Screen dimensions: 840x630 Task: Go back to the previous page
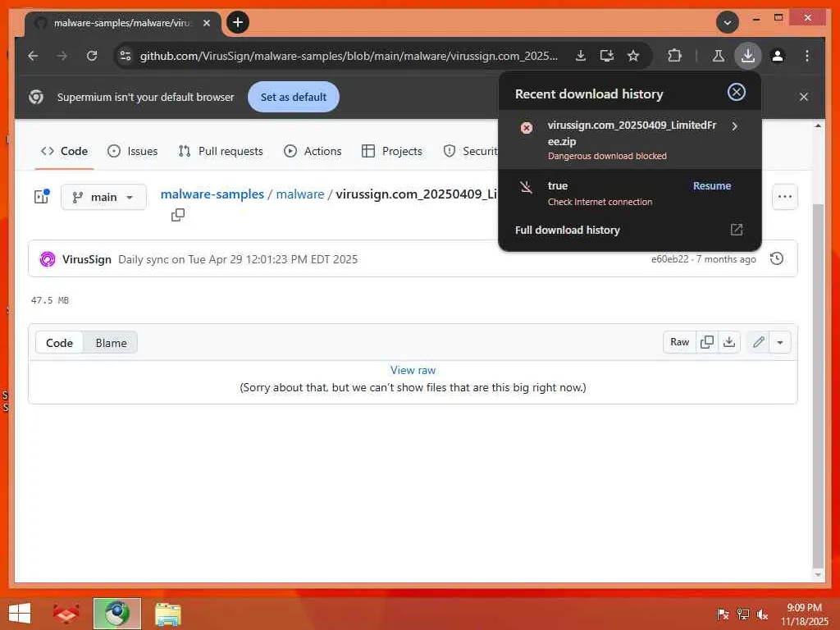click(x=33, y=56)
